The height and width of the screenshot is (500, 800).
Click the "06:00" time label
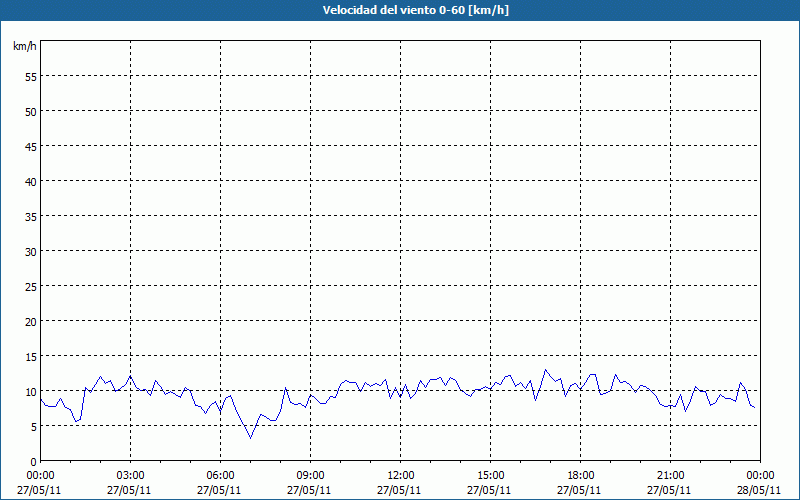(220, 476)
